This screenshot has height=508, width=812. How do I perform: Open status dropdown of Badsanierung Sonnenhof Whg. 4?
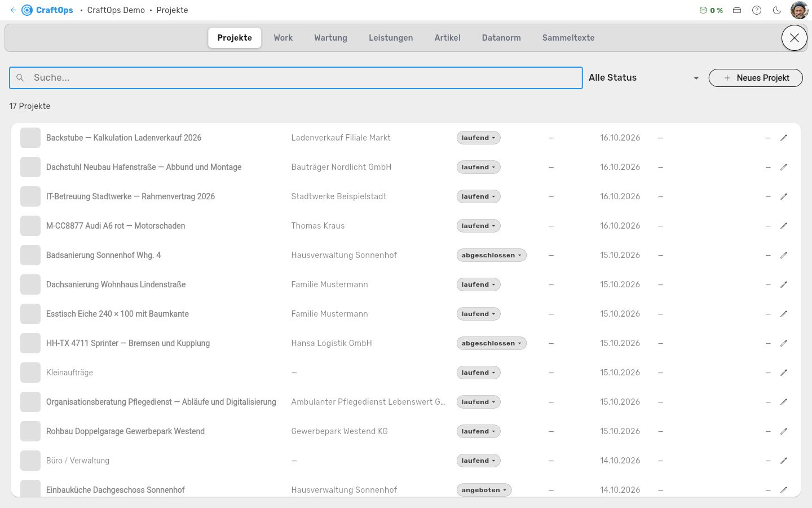[491, 255]
